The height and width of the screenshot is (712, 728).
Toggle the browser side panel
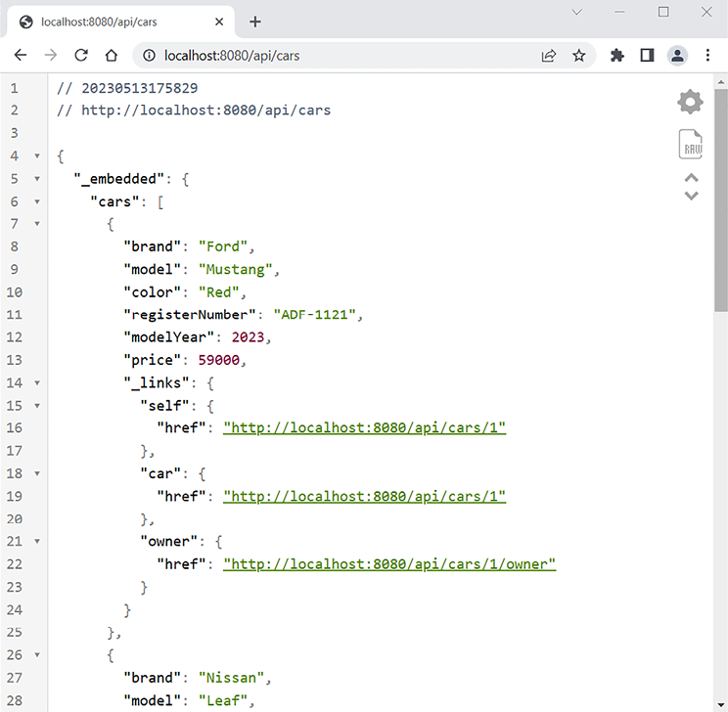pos(647,56)
